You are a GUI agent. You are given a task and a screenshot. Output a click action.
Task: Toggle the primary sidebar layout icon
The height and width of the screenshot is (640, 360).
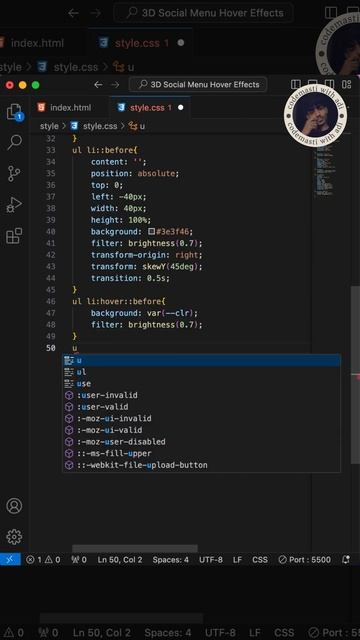[x=296, y=84]
